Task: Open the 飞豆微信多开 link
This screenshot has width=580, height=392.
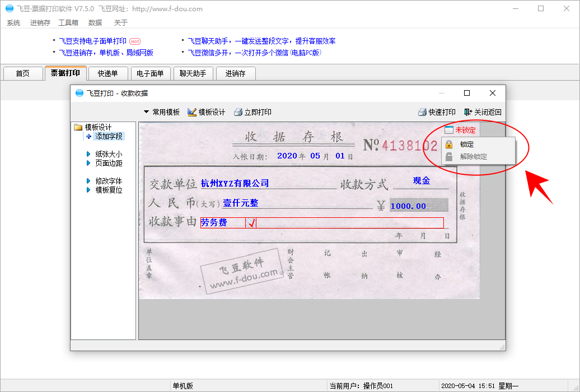Action: (x=255, y=53)
